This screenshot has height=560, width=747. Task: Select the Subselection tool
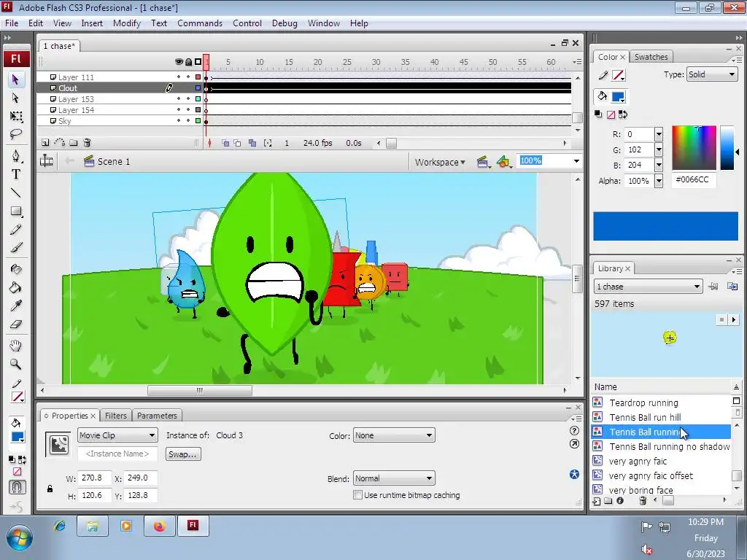(16, 98)
